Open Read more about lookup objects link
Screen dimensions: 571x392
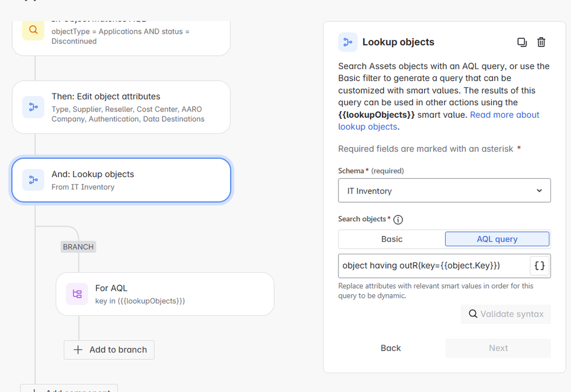click(x=439, y=121)
